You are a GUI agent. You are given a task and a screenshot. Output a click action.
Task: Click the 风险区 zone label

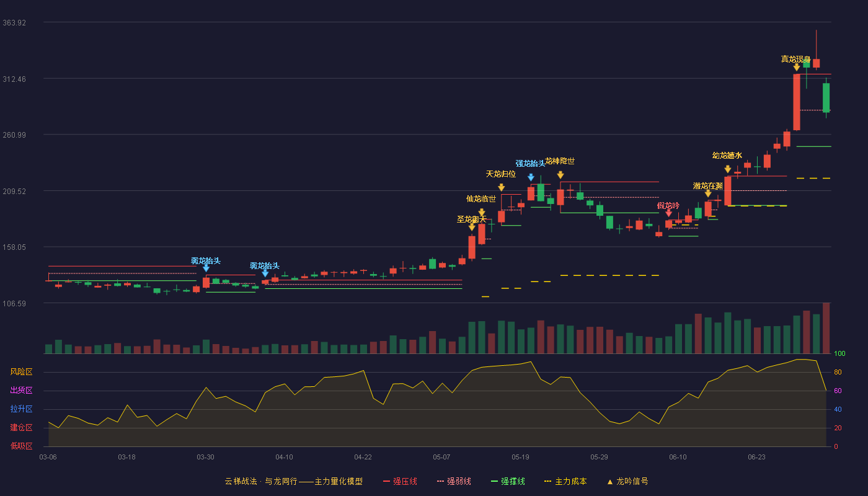pos(22,372)
